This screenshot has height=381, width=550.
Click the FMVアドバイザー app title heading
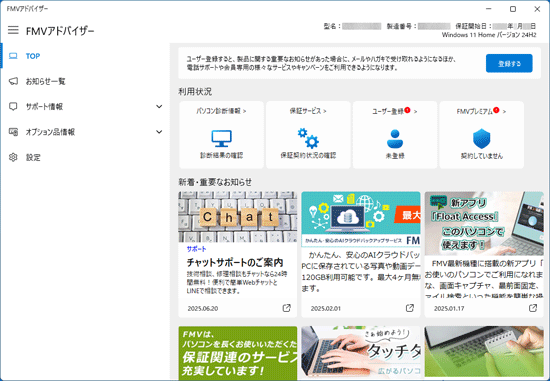(60, 31)
